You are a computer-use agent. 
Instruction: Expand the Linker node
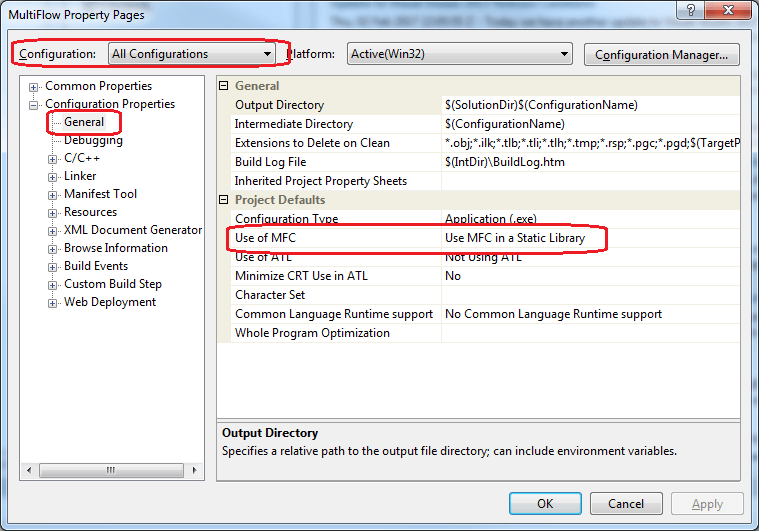54,176
